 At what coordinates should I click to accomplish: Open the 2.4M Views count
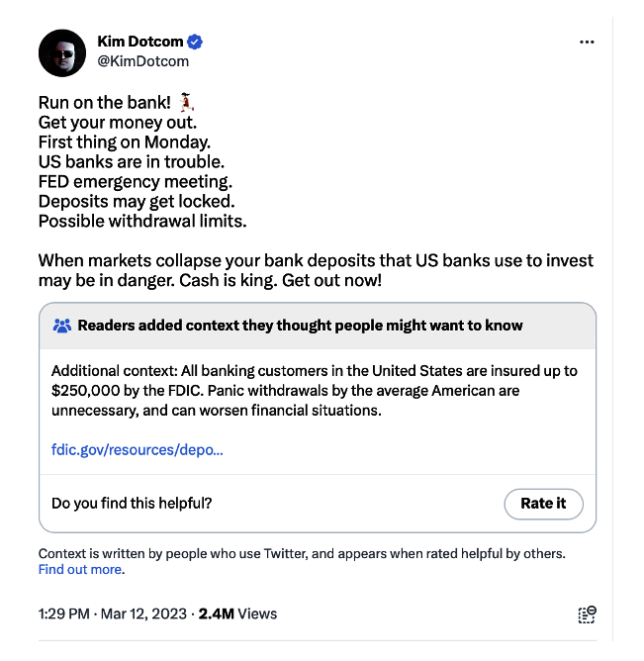coord(237,614)
